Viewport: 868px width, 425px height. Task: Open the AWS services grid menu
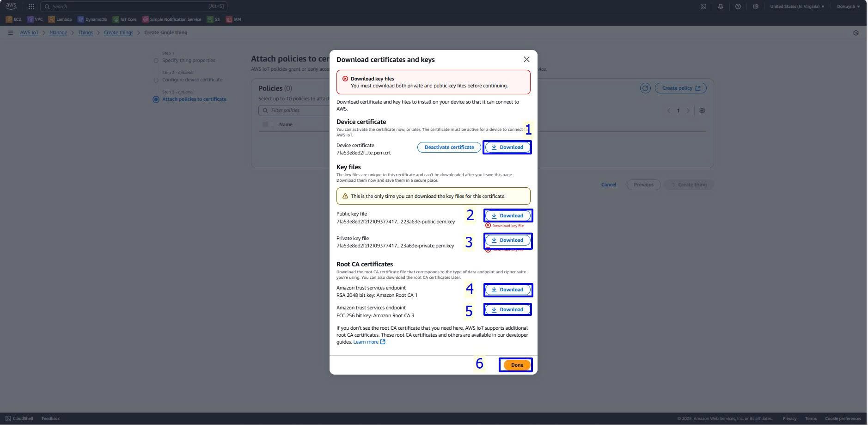pos(31,6)
